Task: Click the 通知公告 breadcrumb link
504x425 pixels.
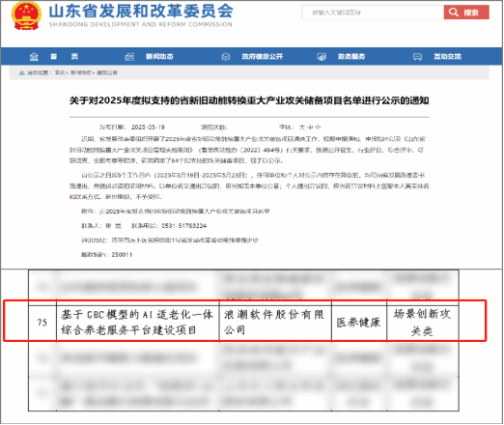Action: click(107, 72)
